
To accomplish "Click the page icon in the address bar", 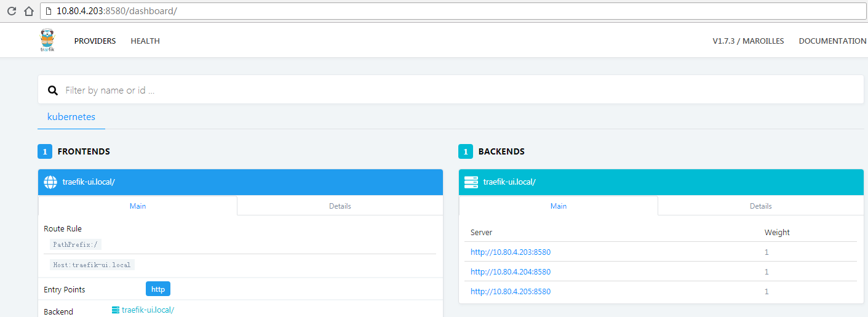I will (x=48, y=11).
